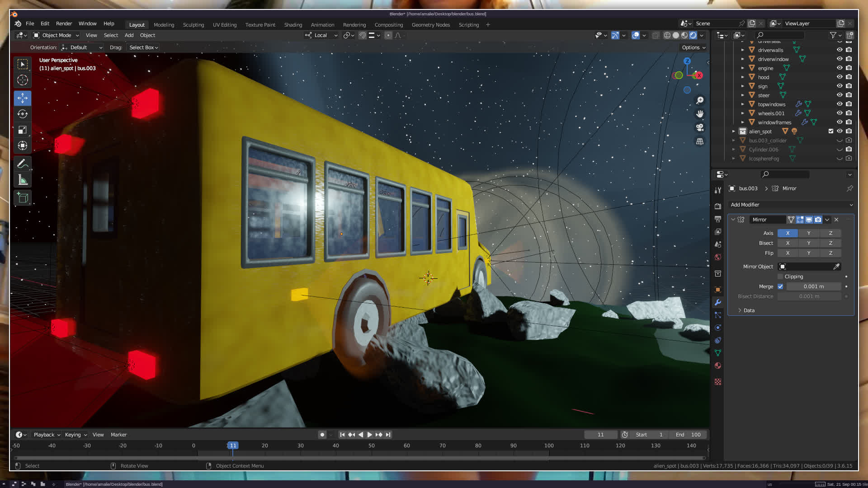868x488 pixels.
Task: Open the Object Mode dropdown
Action: (x=56, y=35)
